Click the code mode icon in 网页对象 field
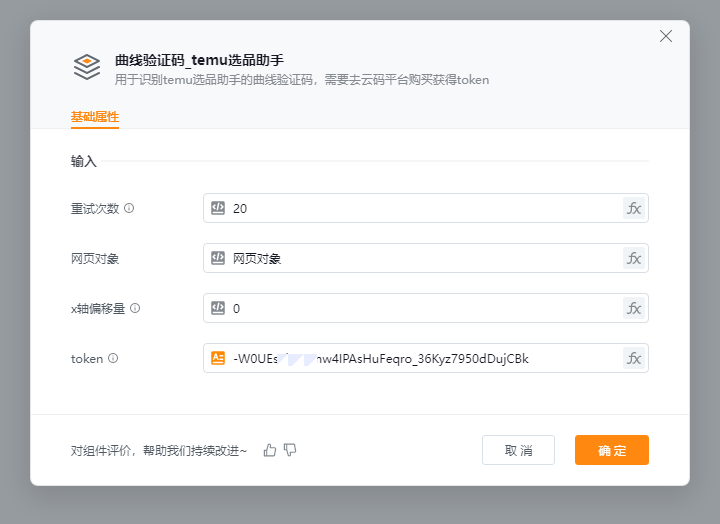 point(218,258)
